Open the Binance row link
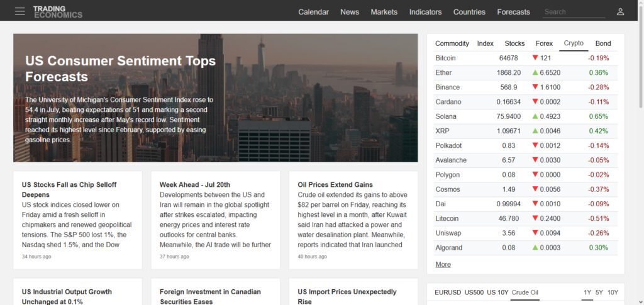The image size is (644, 305). [447, 87]
